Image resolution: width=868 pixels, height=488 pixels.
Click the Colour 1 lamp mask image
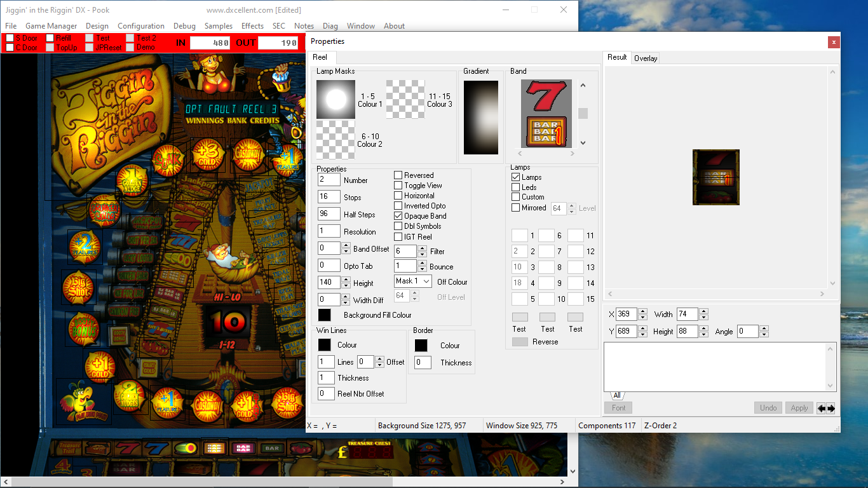coord(336,99)
